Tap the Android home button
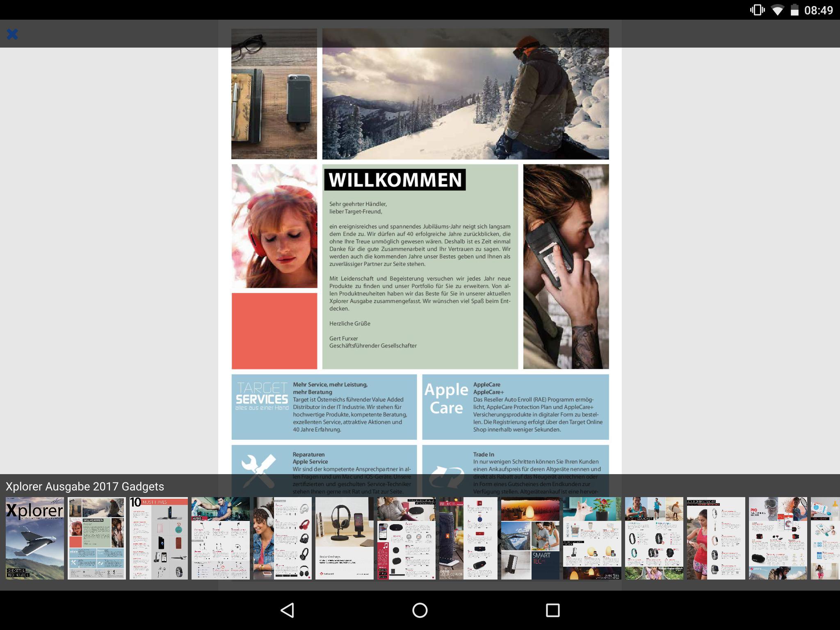Image resolution: width=840 pixels, height=630 pixels. point(420,610)
